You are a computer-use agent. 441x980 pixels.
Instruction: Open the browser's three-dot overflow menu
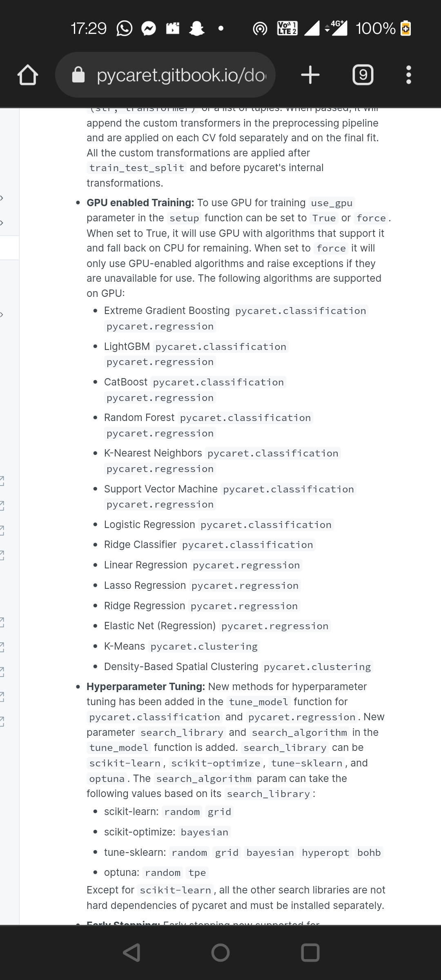pos(408,74)
